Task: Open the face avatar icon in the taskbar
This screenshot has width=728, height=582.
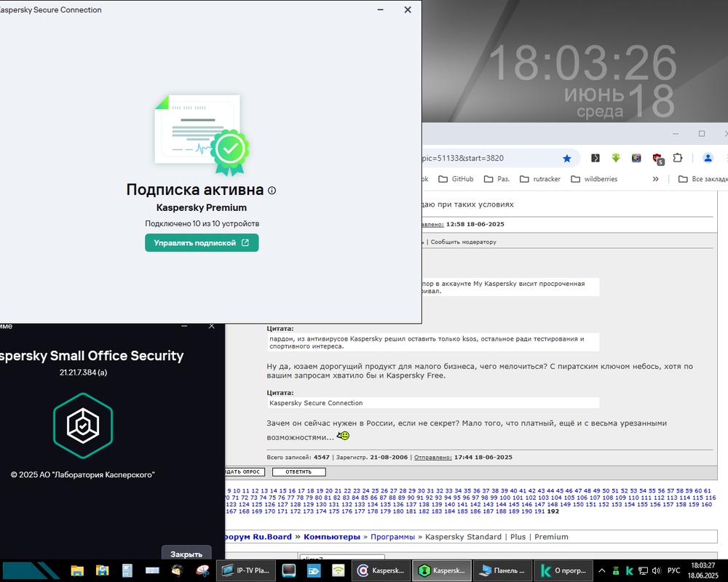Action: pos(177,571)
